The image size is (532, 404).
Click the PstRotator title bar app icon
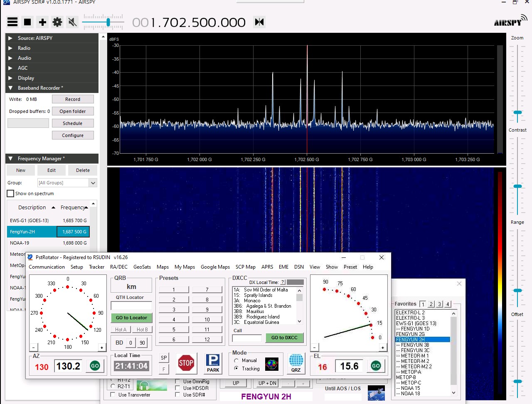pyautogui.click(x=30, y=257)
